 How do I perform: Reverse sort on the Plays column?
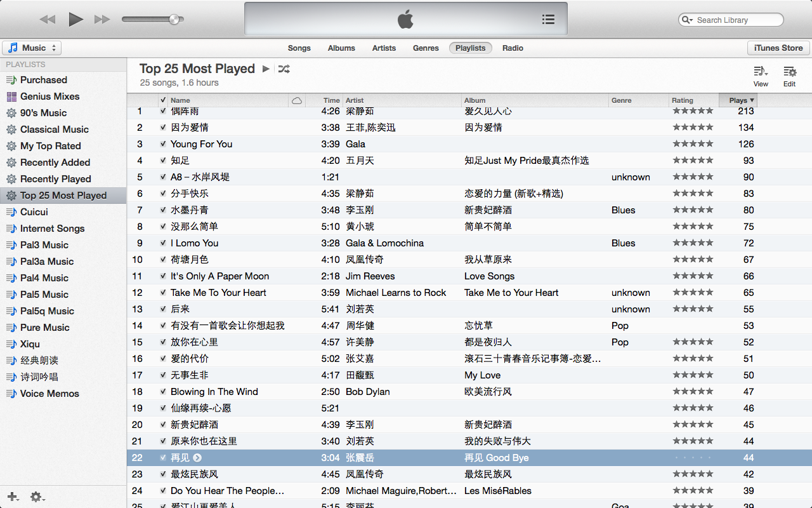coord(738,100)
